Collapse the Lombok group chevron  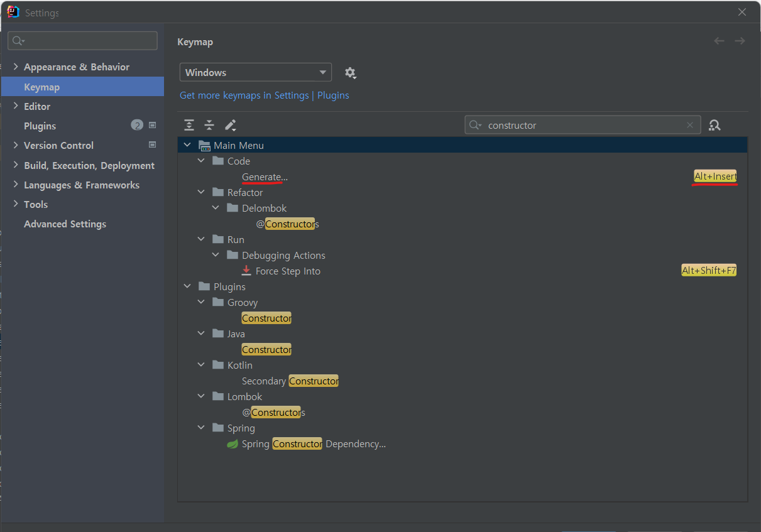click(201, 396)
